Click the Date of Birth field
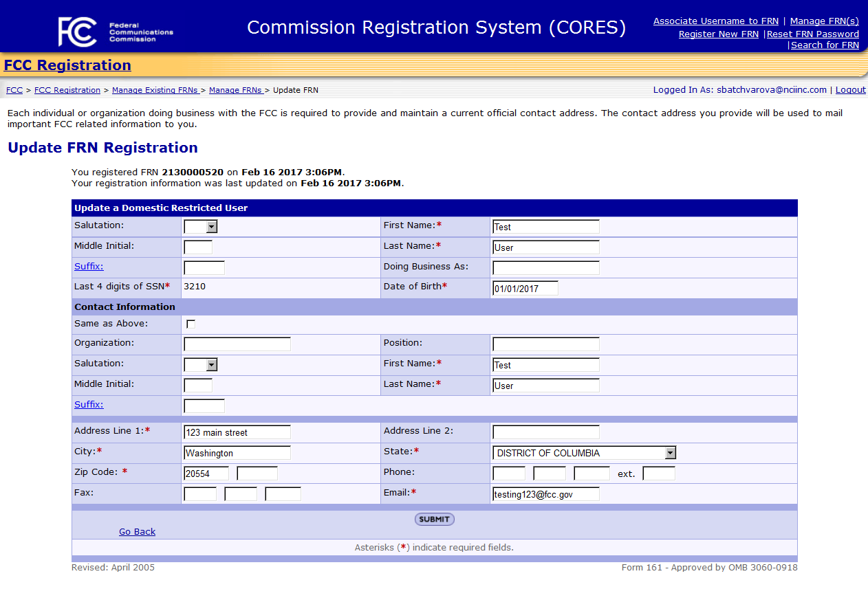The height and width of the screenshot is (611, 868). (525, 289)
